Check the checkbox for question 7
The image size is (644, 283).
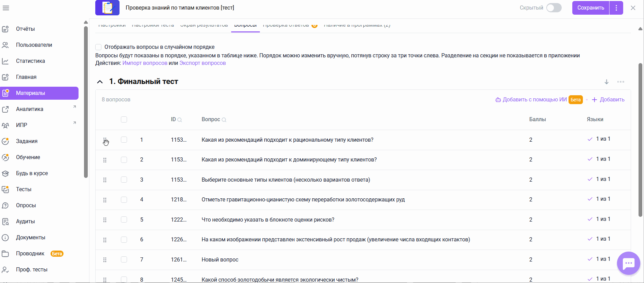[124, 259]
